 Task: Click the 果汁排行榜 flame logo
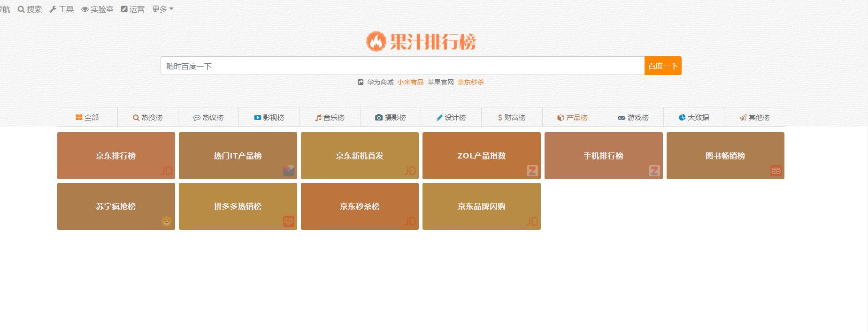421,41
